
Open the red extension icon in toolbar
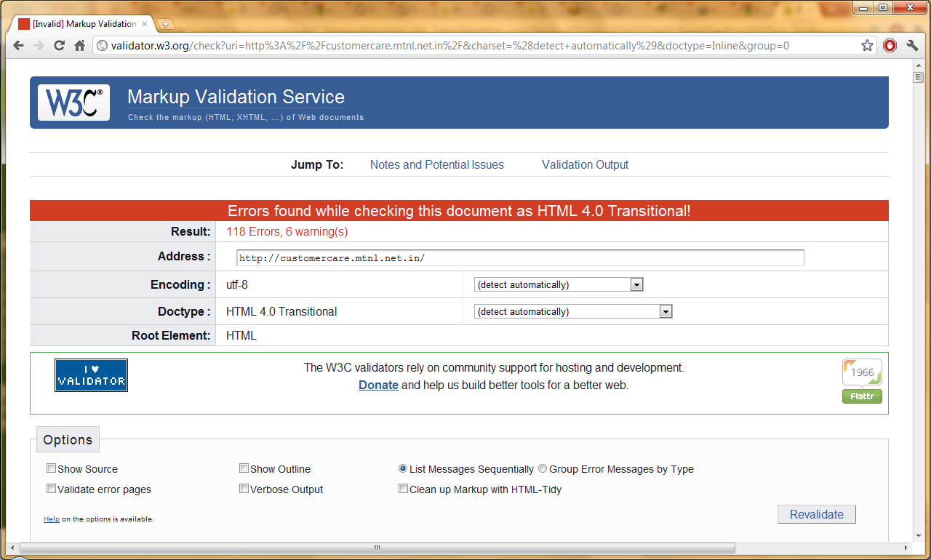pyautogui.click(x=890, y=46)
